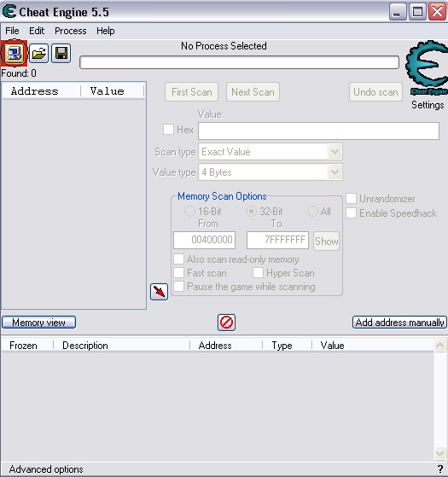Click address table scroll down arrow

click(x=440, y=454)
